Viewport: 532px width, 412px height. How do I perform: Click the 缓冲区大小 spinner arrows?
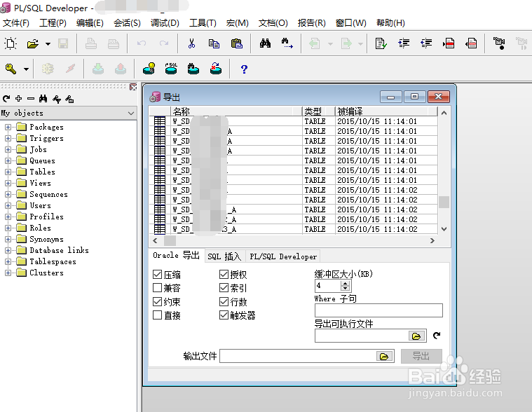click(x=345, y=286)
